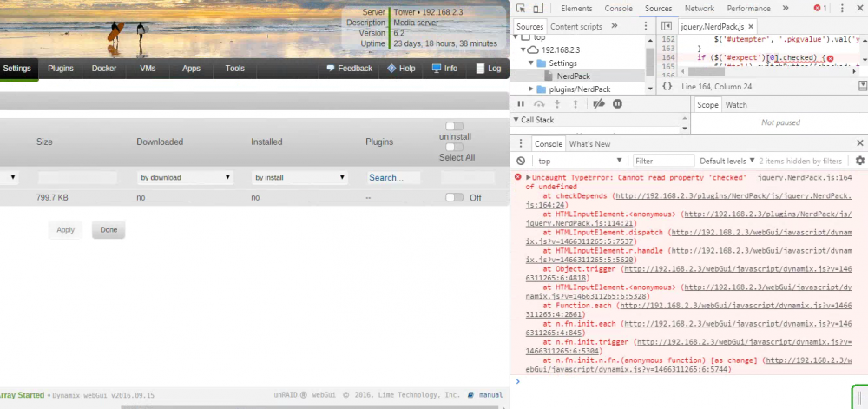
Task: Pretty-print the source with the curly braces icon
Action: coord(667,86)
